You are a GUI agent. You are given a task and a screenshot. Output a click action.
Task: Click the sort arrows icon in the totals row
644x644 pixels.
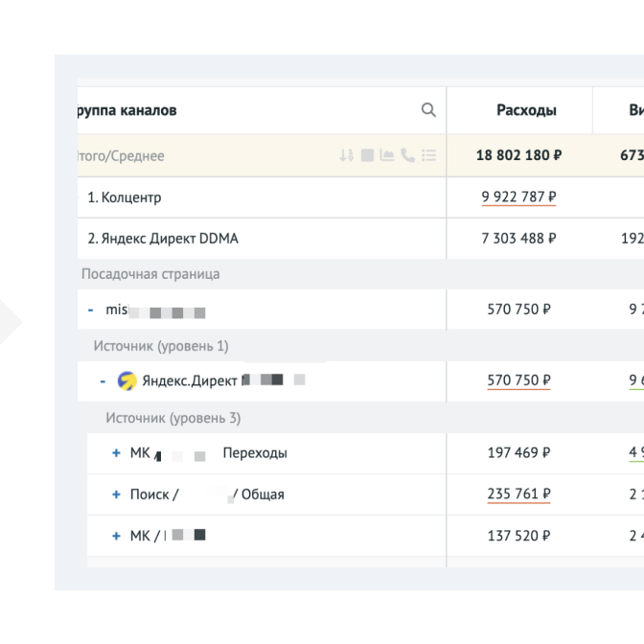point(347,156)
